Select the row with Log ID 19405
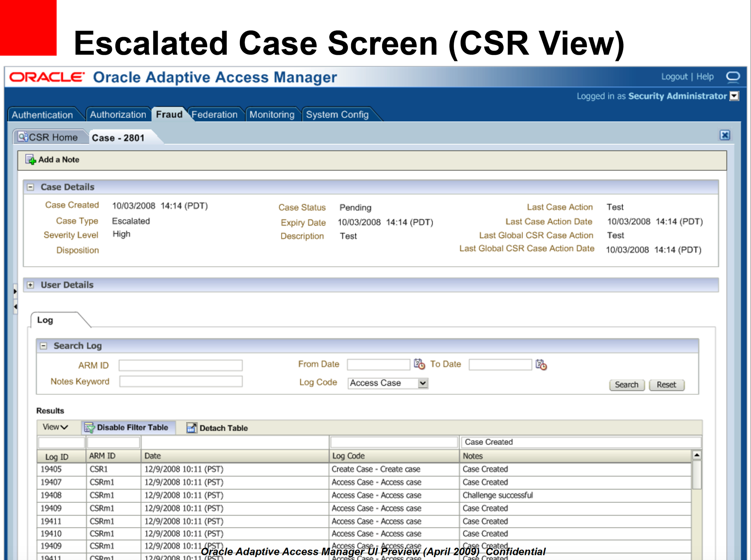 coord(364,469)
